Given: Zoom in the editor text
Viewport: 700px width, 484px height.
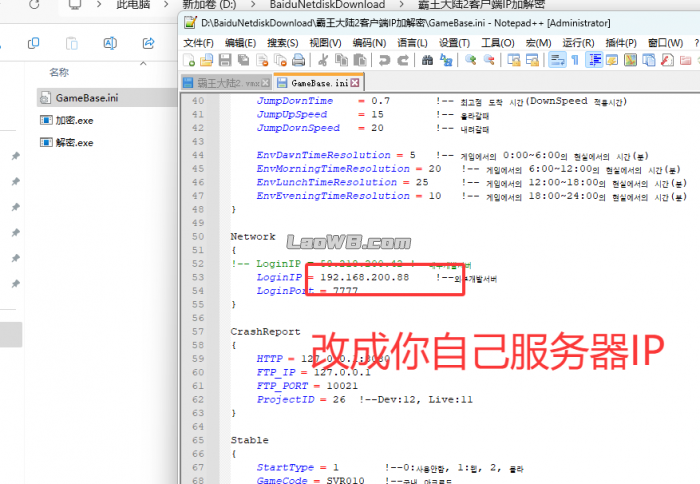Looking at the screenshot, I should click(470, 60).
